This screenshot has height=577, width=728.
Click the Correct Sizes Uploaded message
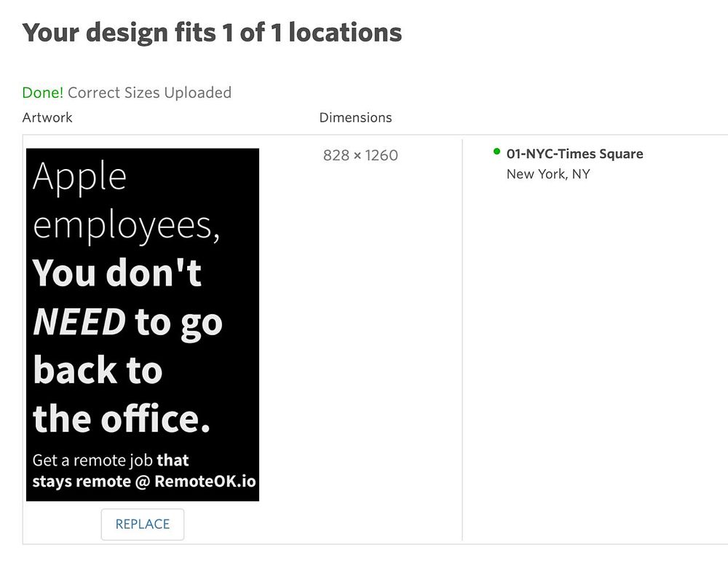pos(149,93)
